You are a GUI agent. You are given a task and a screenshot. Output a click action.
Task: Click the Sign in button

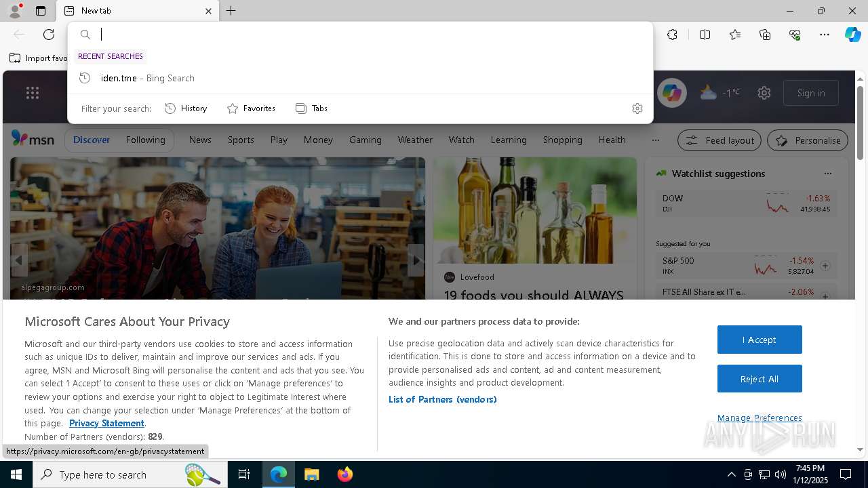tap(811, 93)
